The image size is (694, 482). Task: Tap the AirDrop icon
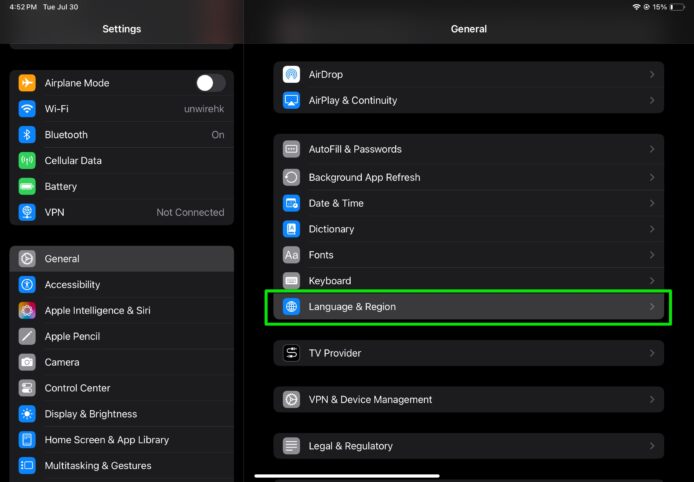pyautogui.click(x=291, y=75)
